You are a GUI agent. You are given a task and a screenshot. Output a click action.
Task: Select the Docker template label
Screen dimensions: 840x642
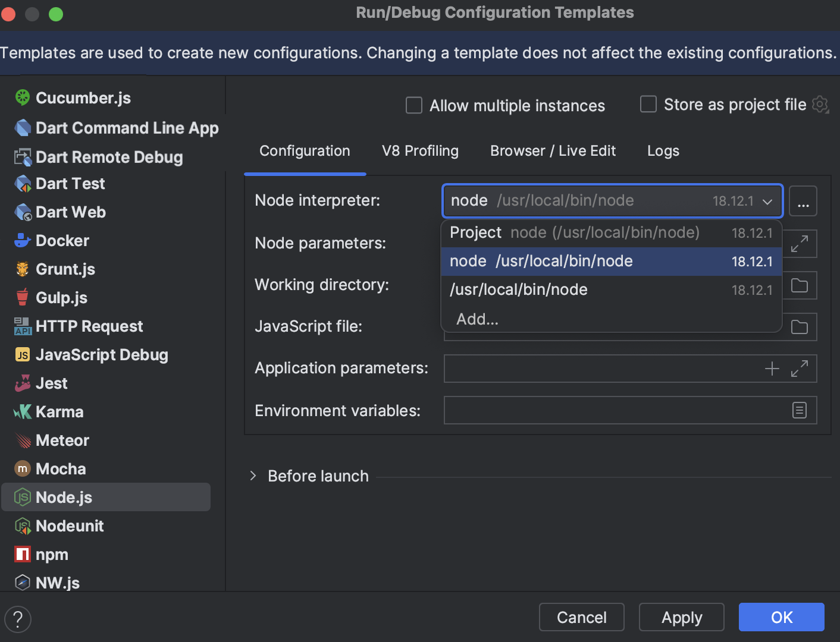coord(62,241)
